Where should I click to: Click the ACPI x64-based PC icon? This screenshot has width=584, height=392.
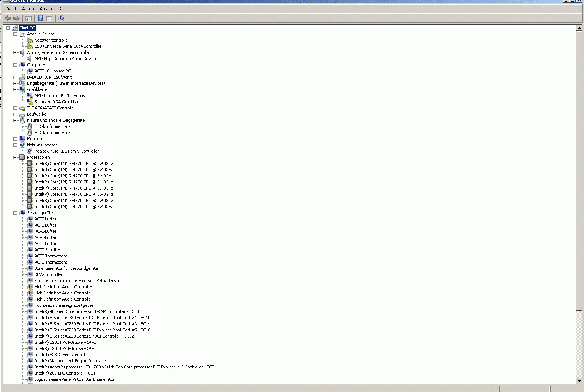[x=30, y=71]
